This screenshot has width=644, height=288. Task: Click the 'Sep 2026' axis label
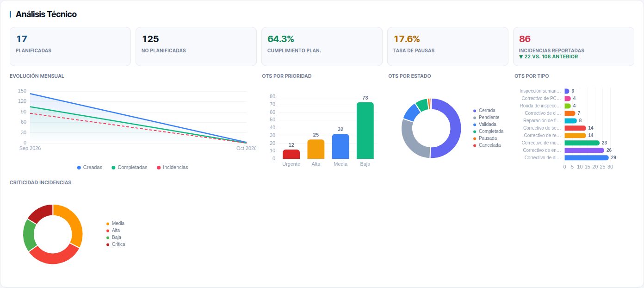30,148
